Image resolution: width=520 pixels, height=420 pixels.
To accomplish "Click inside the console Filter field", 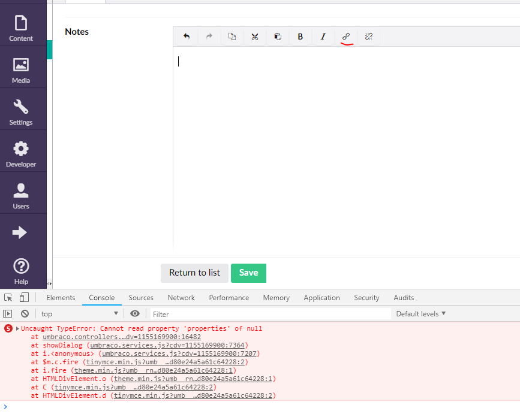I will [x=270, y=314].
